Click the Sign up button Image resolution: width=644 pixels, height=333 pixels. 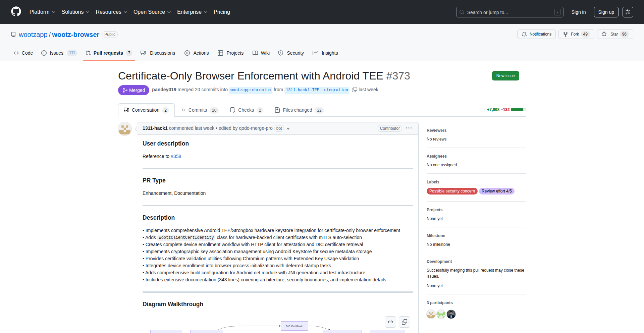[x=606, y=12]
